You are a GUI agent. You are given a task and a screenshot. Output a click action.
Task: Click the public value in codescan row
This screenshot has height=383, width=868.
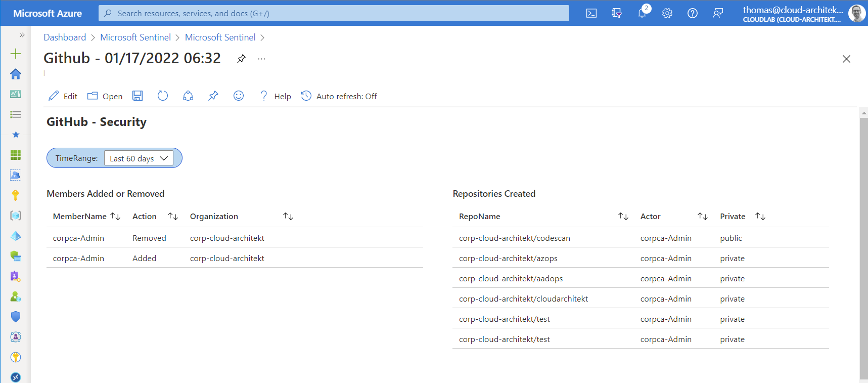(731, 238)
